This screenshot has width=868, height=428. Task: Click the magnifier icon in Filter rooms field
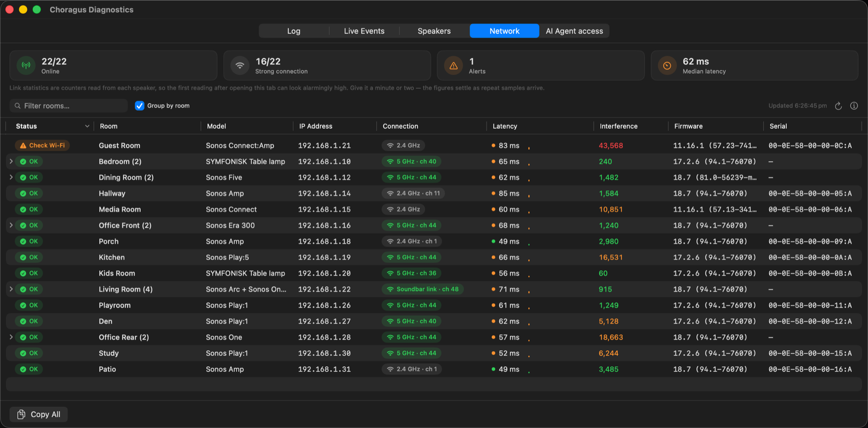point(18,106)
